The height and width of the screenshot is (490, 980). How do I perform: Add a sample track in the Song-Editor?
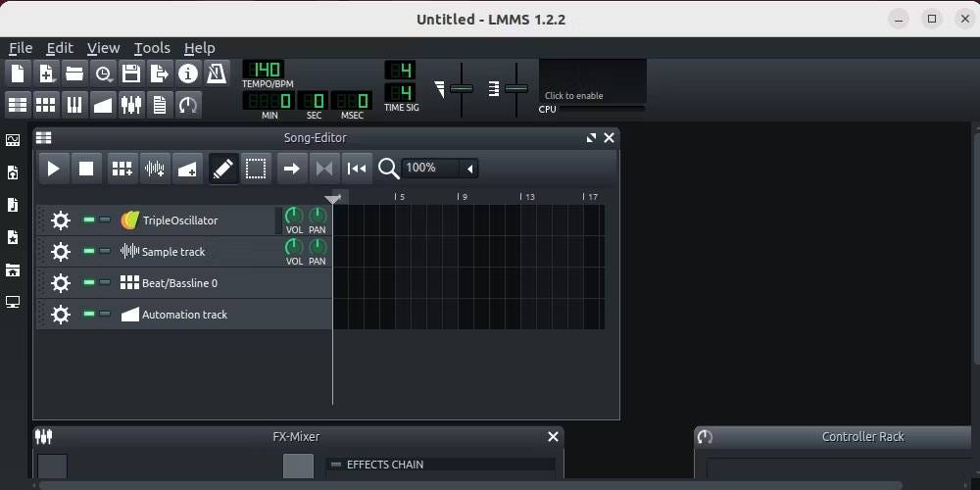point(155,169)
